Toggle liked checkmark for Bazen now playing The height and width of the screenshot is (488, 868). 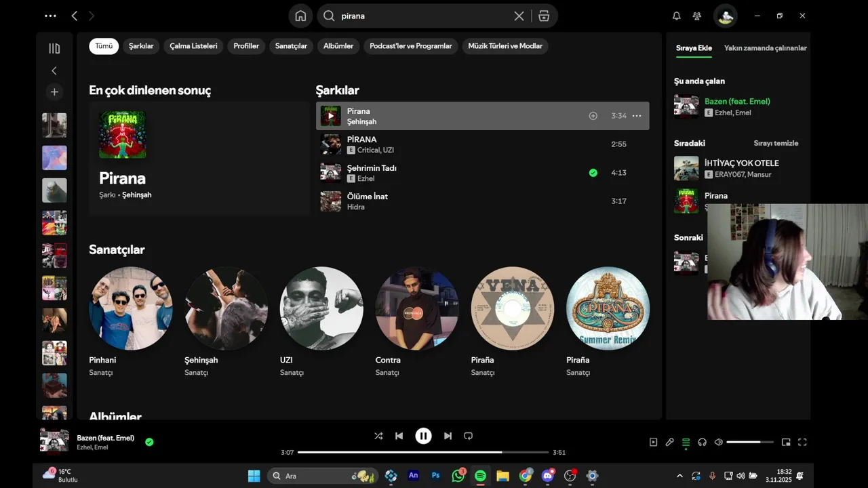(149, 442)
